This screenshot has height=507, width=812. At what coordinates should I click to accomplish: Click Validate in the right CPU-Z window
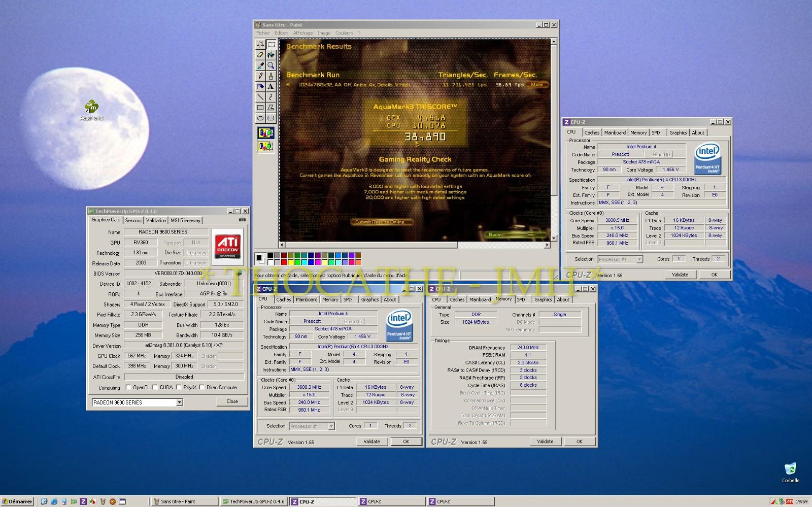tap(680, 275)
